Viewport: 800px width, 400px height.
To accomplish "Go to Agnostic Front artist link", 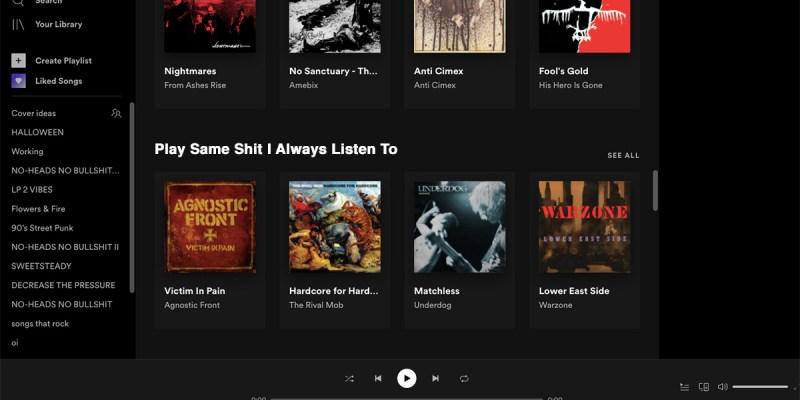I will (x=192, y=305).
